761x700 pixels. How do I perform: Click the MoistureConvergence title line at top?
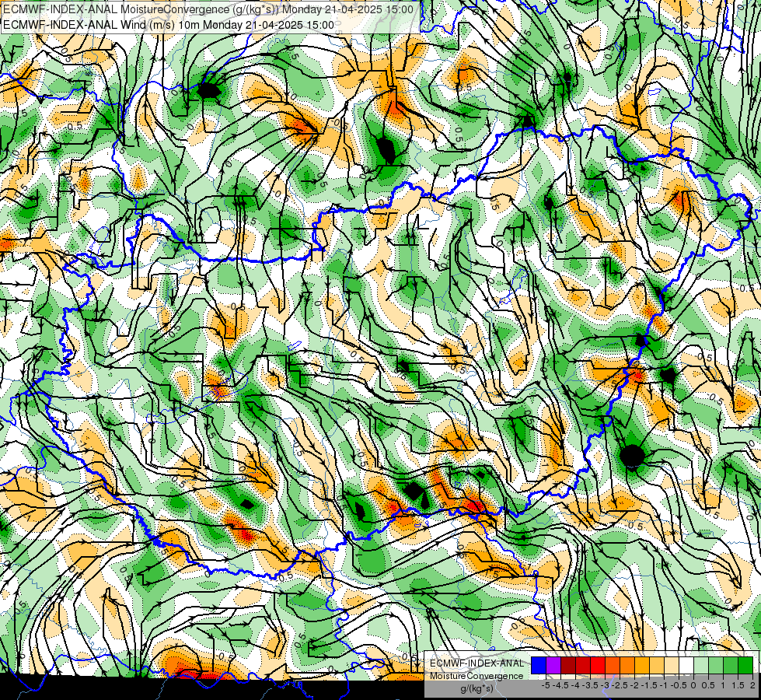click(x=208, y=9)
